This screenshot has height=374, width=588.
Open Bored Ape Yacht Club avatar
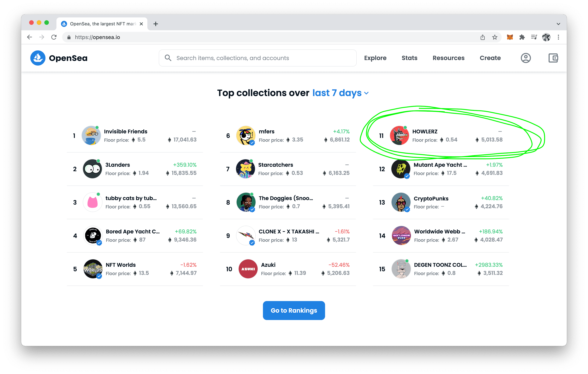(x=93, y=236)
